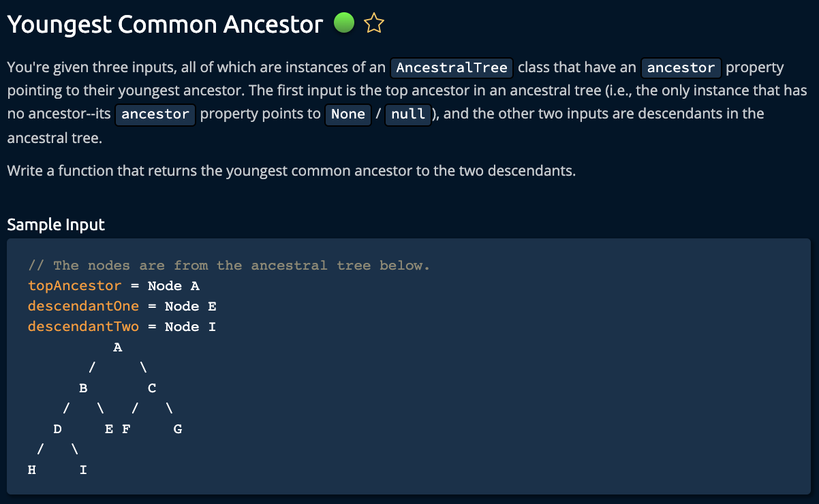This screenshot has width=819, height=504.
Task: Click the 'Write a function that returns' sentence
Action: click(x=292, y=170)
